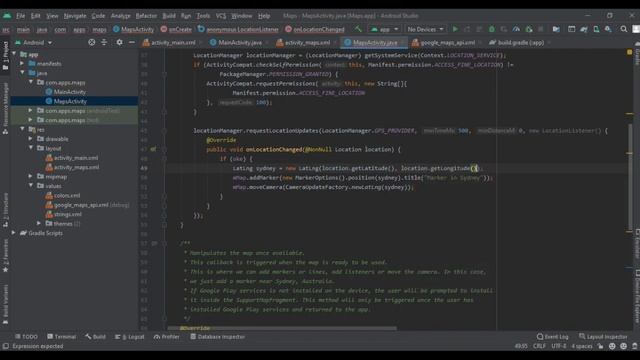Open the SDK Manager toolbar icon
The image size is (640, 360).
(608, 29)
